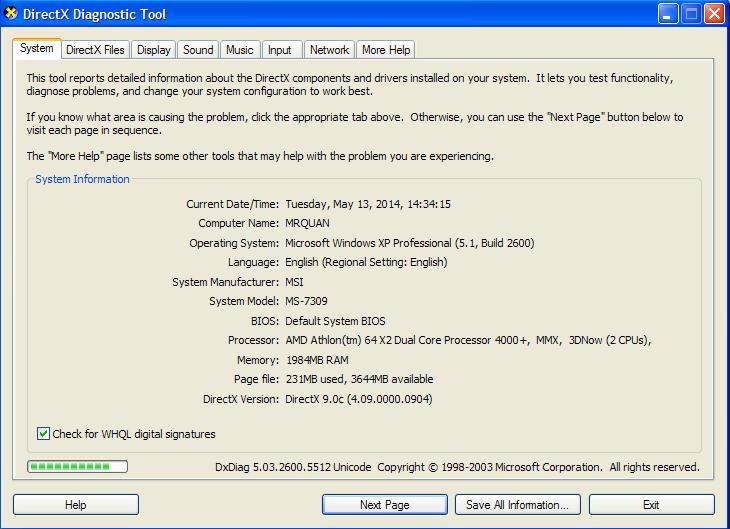730x529 pixels.
Task: Click the green loading progress bar
Action: click(77, 467)
